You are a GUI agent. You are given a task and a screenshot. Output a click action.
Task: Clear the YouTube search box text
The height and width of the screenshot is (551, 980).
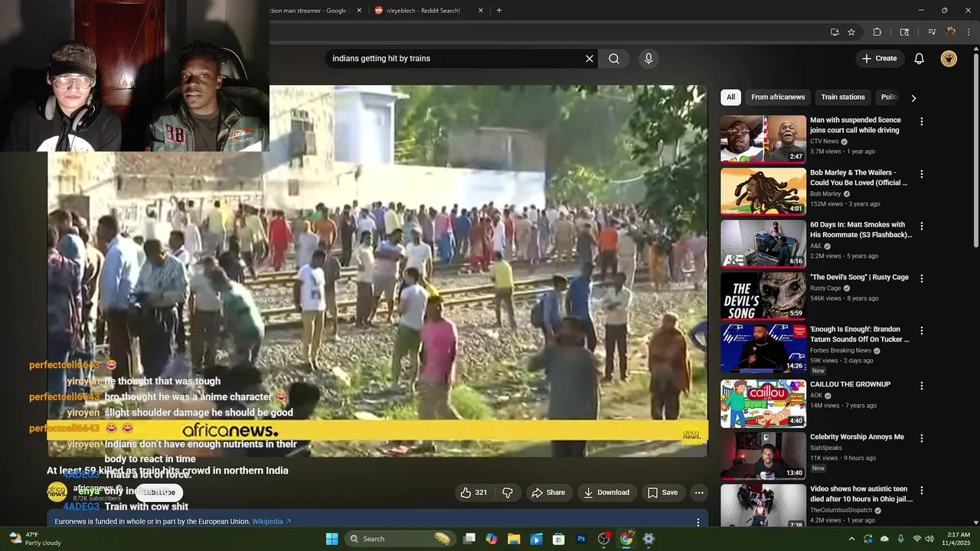click(x=590, y=59)
